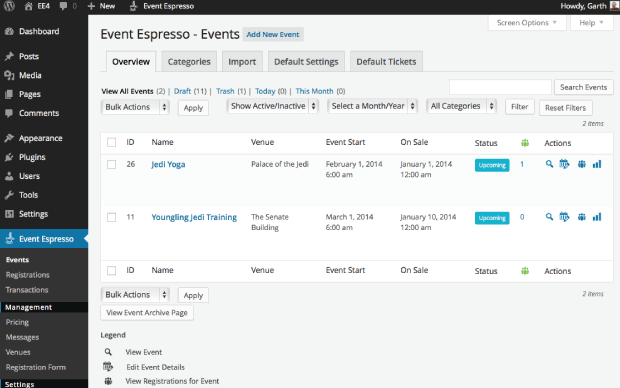This screenshot has width=620, height=388.
Task: Open reports bar chart icon for Jedi Yoga
Action: (597, 164)
